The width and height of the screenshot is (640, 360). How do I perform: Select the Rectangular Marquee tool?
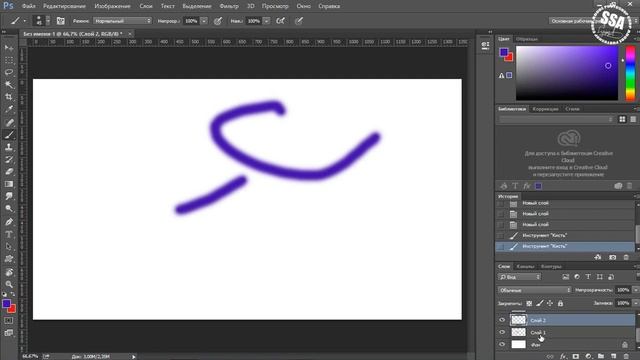pyautogui.click(x=9, y=60)
